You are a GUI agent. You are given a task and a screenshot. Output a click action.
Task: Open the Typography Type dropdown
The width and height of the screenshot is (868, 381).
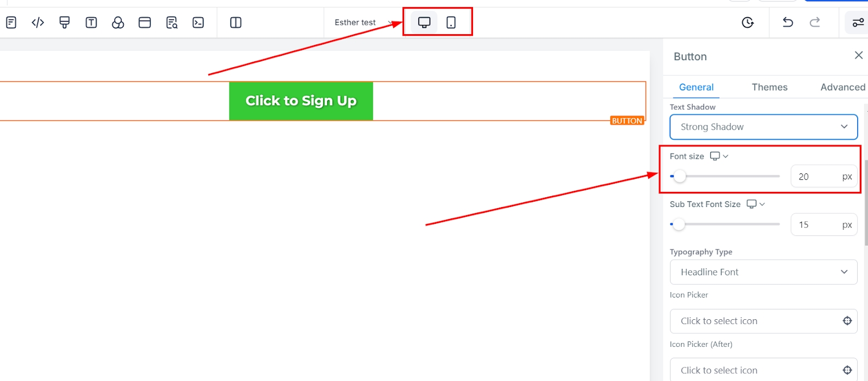(763, 272)
